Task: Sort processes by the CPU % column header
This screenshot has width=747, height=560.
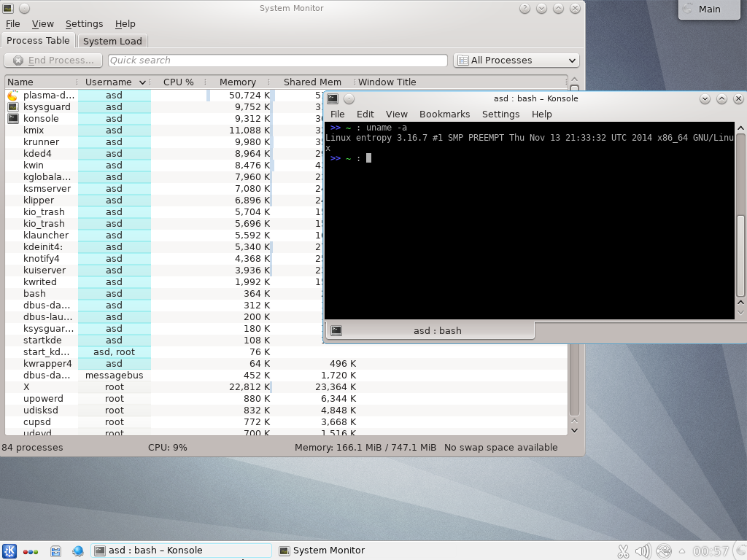Action: pyautogui.click(x=178, y=82)
